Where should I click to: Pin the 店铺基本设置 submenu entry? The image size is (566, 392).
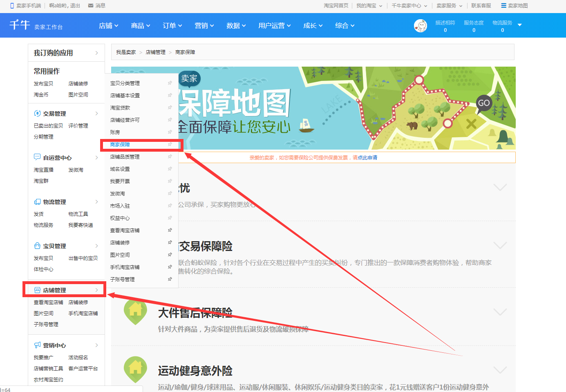pos(170,95)
